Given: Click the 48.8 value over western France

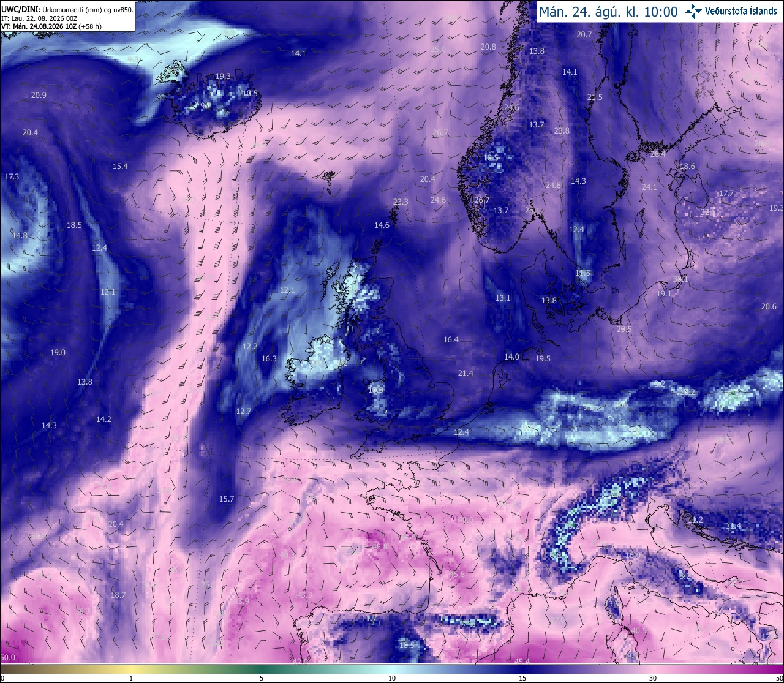Looking at the screenshot, I should coord(380,547).
